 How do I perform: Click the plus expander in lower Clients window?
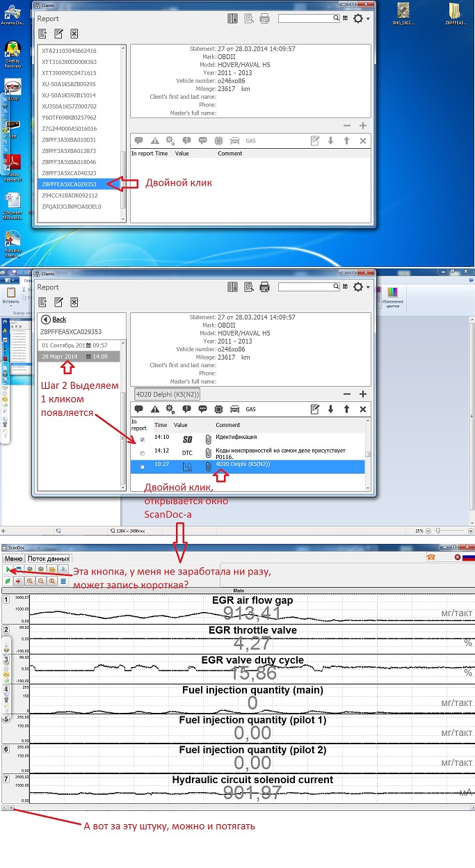(362, 394)
